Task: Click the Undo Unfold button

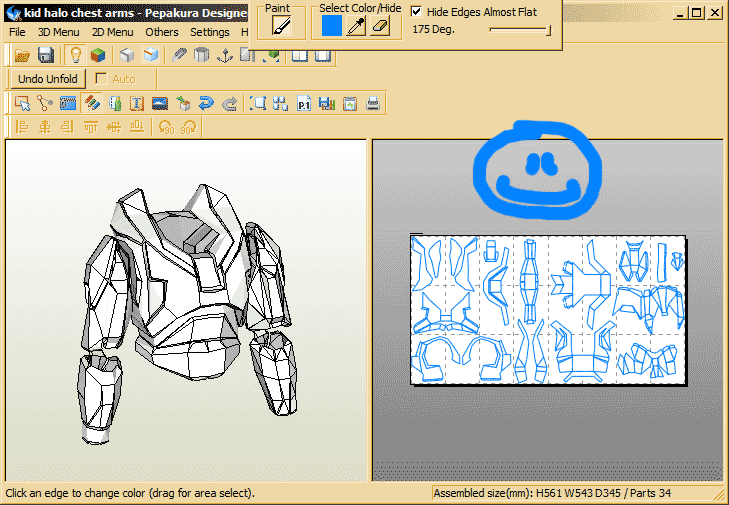Action: click(x=48, y=79)
